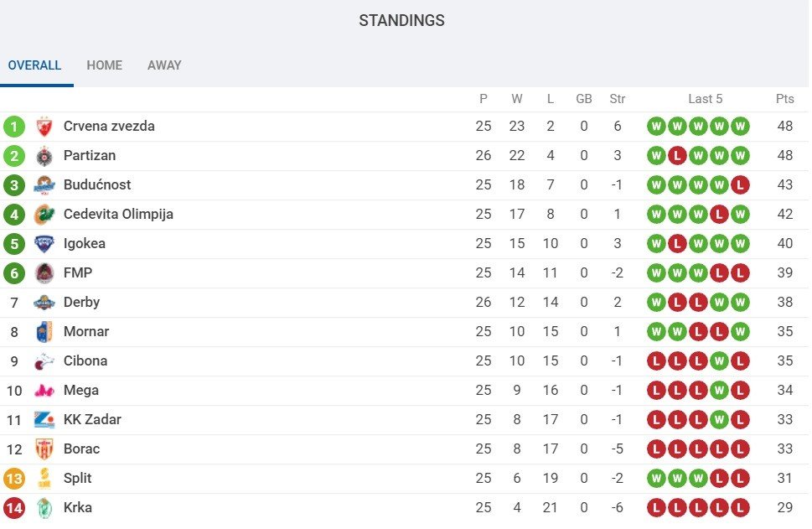Click the Pts column header
Image resolution: width=812 pixels, height=529 pixels.
click(784, 99)
